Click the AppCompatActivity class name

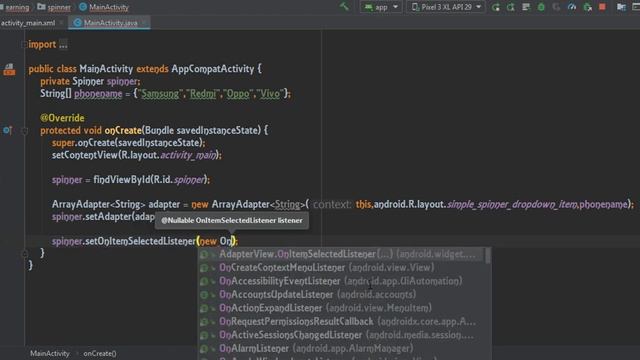[x=213, y=69]
